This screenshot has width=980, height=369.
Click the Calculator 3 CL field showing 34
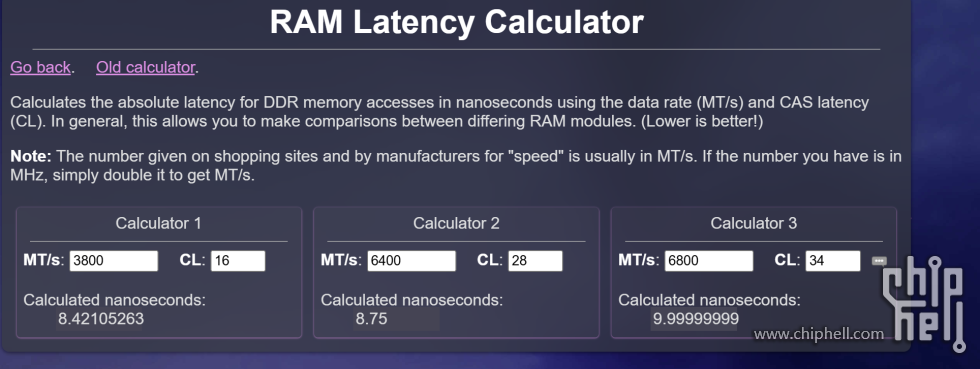833,261
